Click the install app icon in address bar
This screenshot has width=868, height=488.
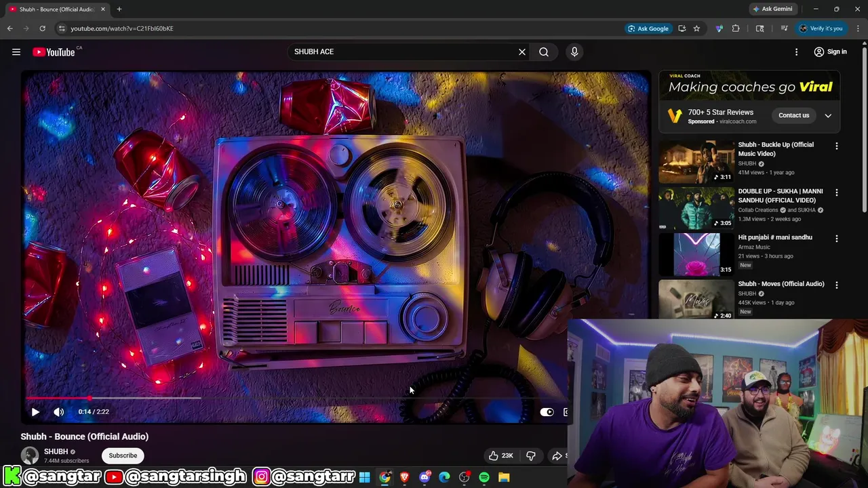(682, 28)
